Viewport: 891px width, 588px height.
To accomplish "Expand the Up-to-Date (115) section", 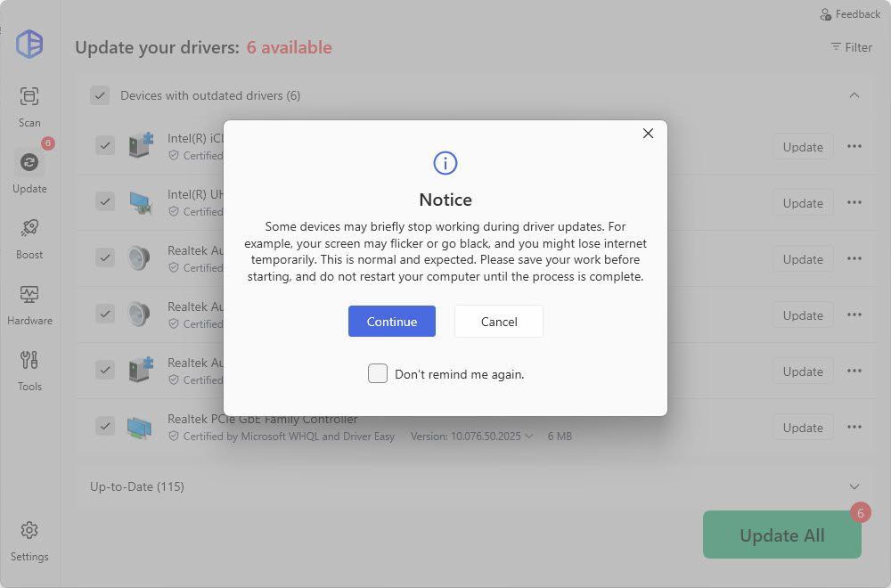I will (854, 486).
